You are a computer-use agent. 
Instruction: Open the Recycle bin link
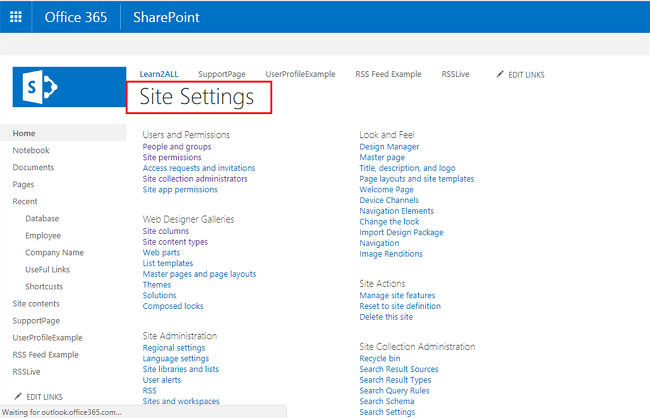(380, 358)
